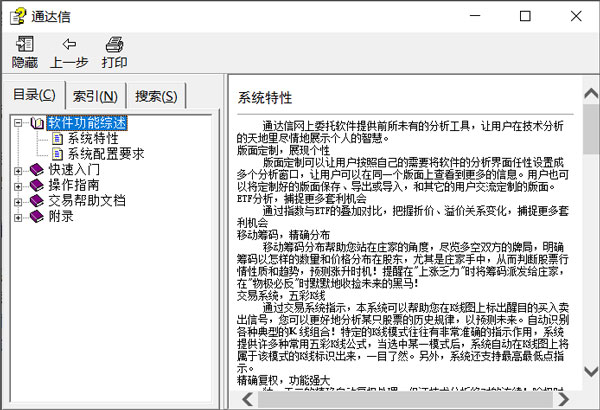
Task: Switch to the 索引(N) tab
Action: 95,96
